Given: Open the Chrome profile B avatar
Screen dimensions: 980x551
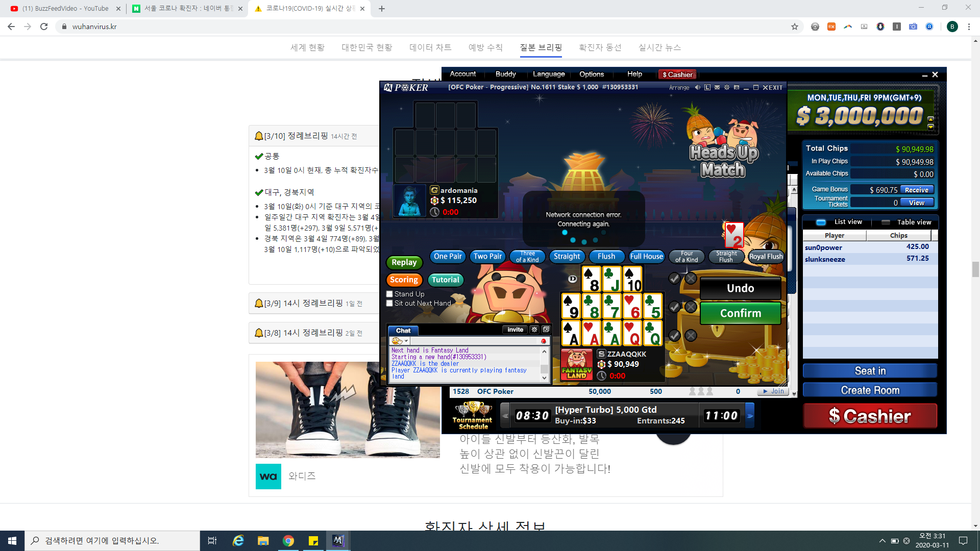Looking at the screenshot, I should (x=952, y=27).
